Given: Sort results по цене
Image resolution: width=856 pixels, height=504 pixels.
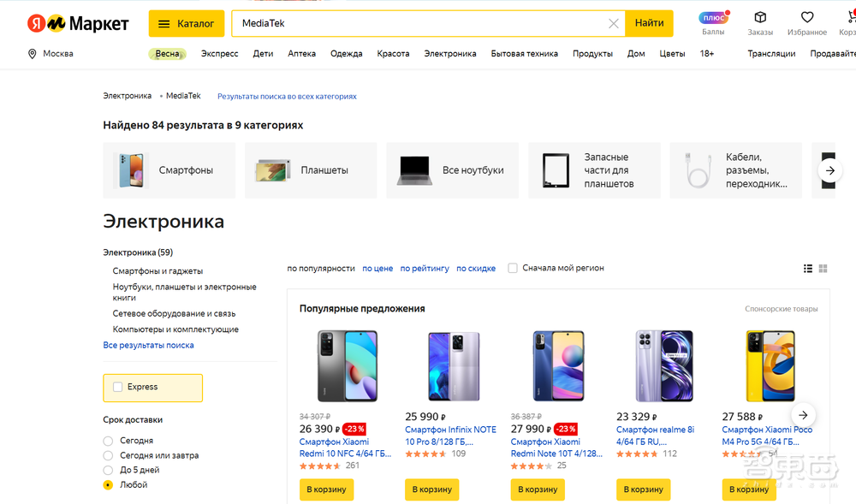Looking at the screenshot, I should pos(377,269).
